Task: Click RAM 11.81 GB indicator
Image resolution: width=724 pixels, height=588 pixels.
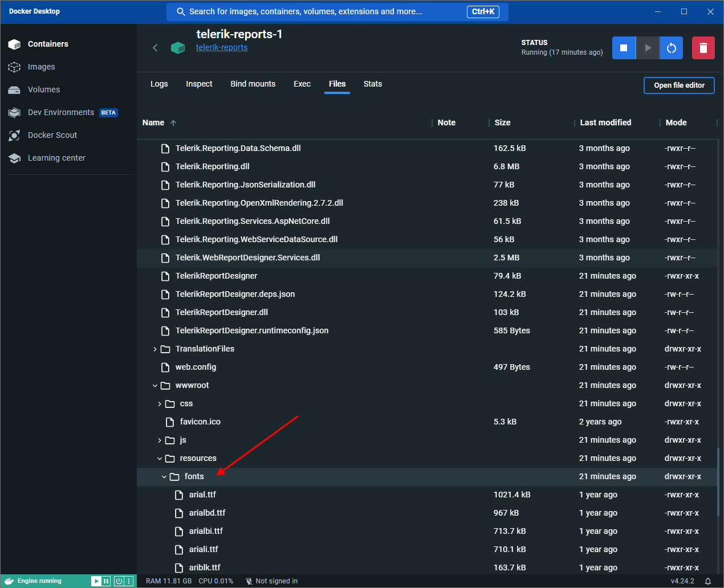Action: 169,581
